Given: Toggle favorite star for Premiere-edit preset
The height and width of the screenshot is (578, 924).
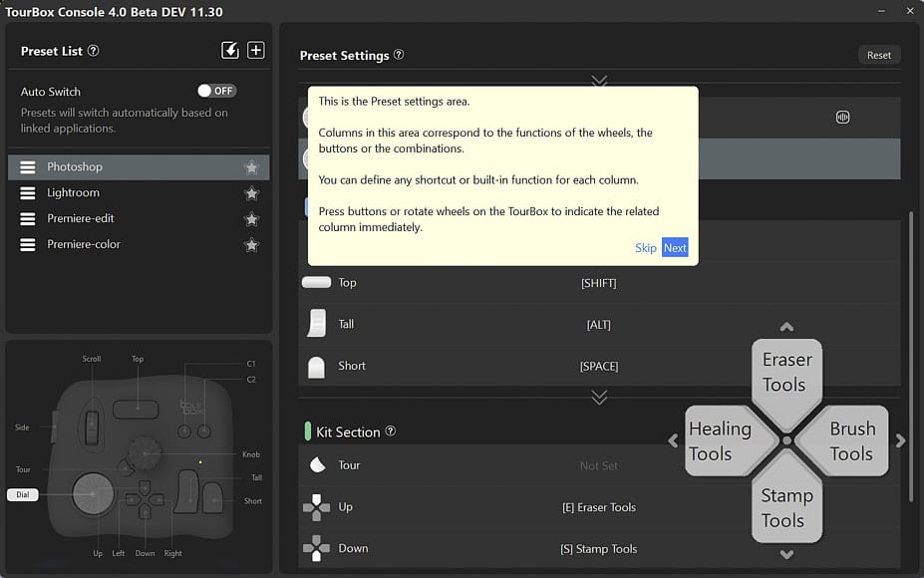Looking at the screenshot, I should point(251,219).
